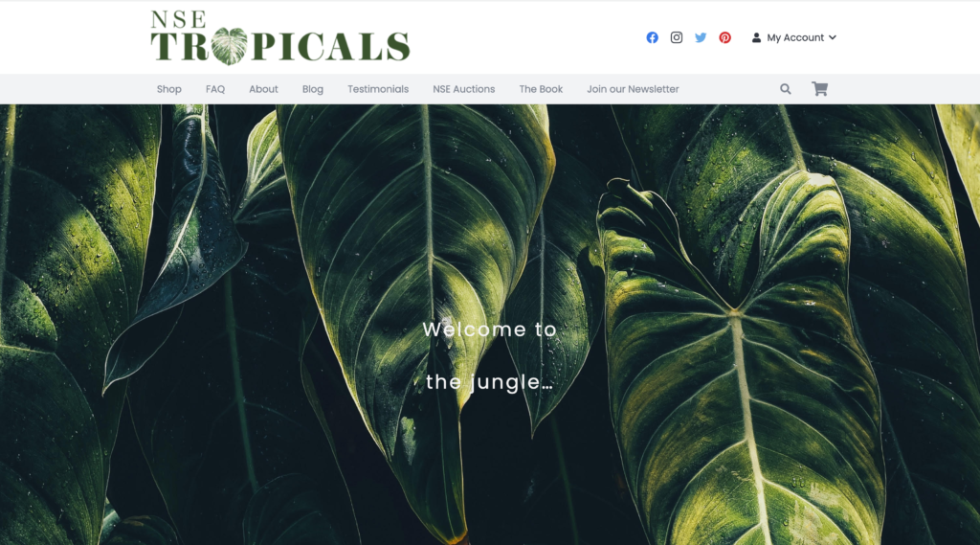Click the Welcome to the jungle banner text
Screen dimensions: 980x545
(x=489, y=355)
